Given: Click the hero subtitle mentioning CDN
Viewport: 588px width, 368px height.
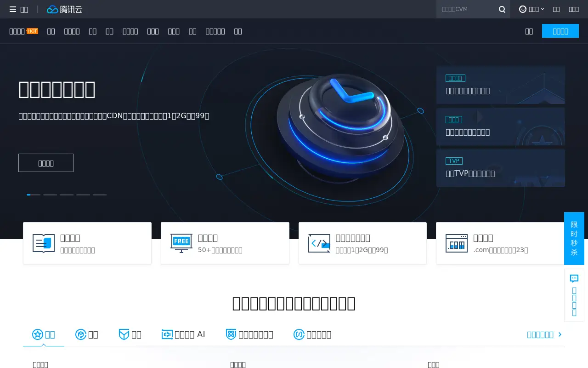Looking at the screenshot, I should point(114,116).
